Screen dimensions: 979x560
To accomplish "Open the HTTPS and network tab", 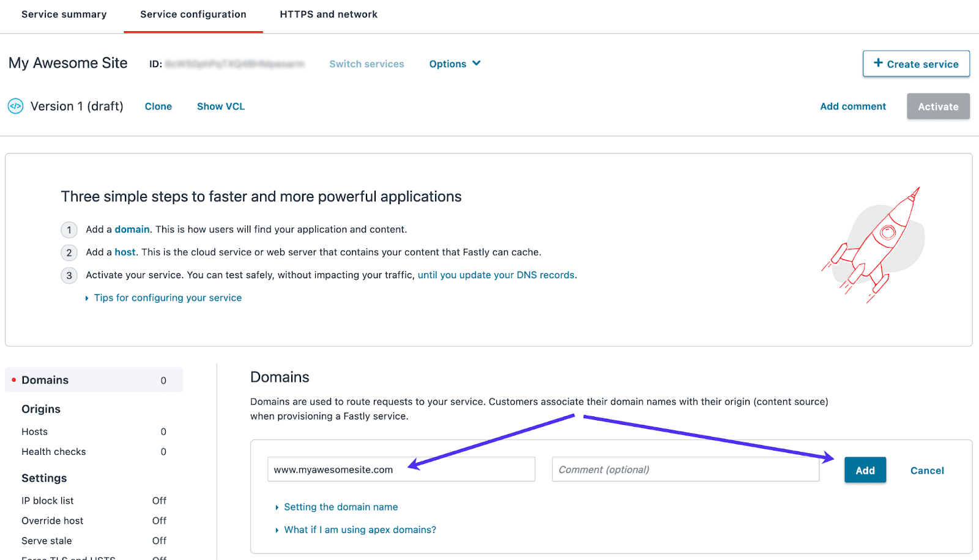I will coord(329,14).
